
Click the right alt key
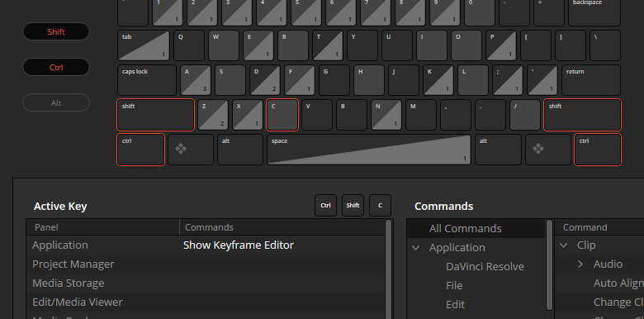(498, 150)
